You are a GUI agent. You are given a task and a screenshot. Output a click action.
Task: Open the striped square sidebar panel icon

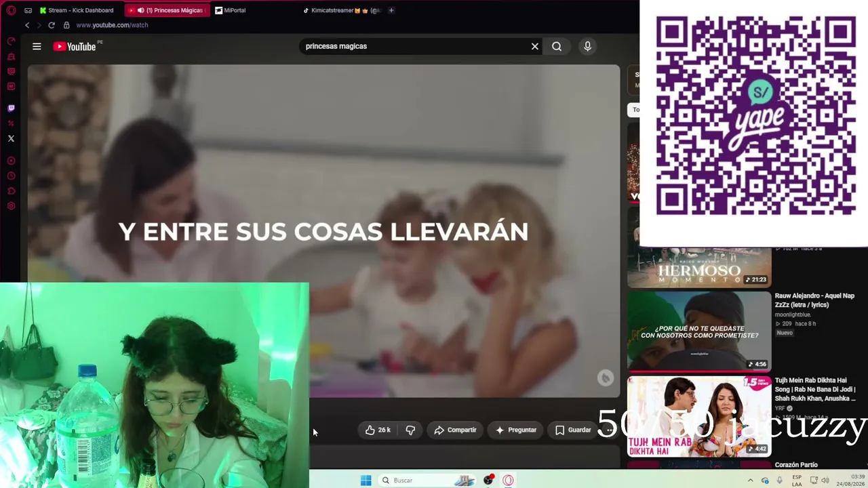pos(11,71)
